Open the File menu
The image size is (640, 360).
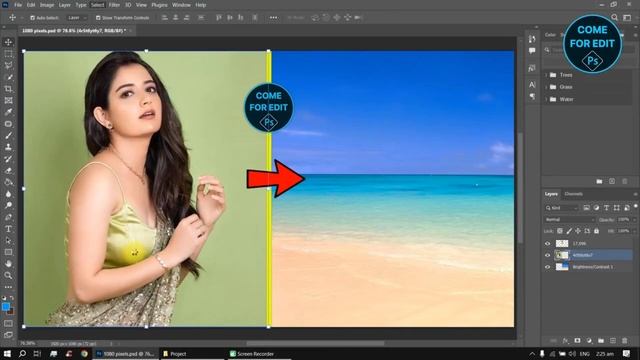(x=18, y=5)
